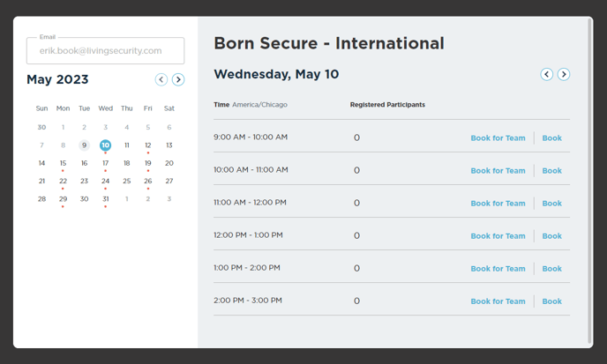Select May 21 in the calendar
The width and height of the screenshot is (607, 364).
pos(41,181)
